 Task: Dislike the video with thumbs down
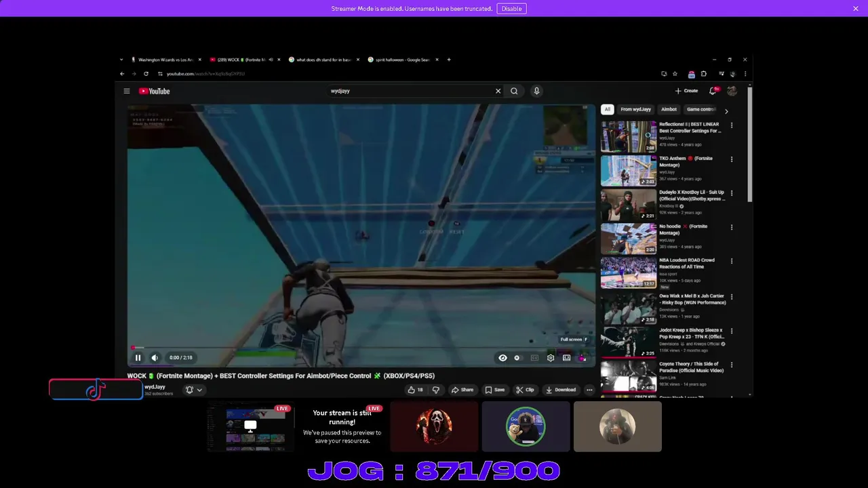coord(435,390)
